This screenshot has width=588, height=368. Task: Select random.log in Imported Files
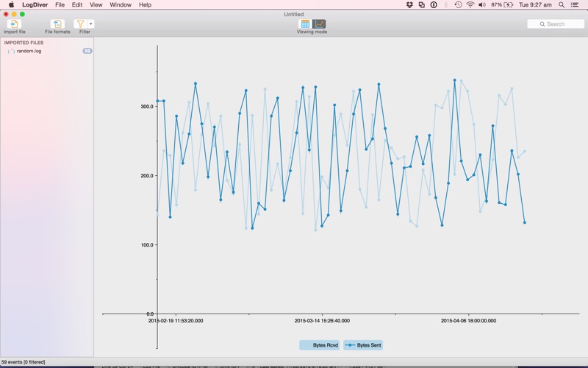[x=29, y=51]
